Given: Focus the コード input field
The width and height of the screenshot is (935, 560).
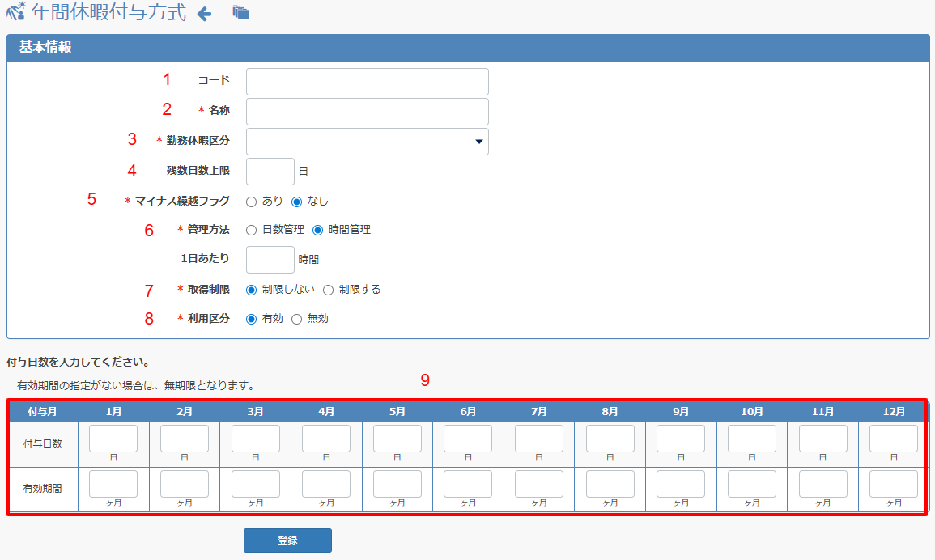Looking at the screenshot, I should point(368,82).
